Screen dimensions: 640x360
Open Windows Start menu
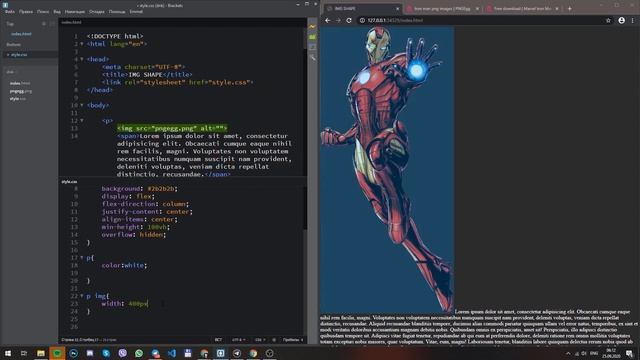(x=8, y=353)
